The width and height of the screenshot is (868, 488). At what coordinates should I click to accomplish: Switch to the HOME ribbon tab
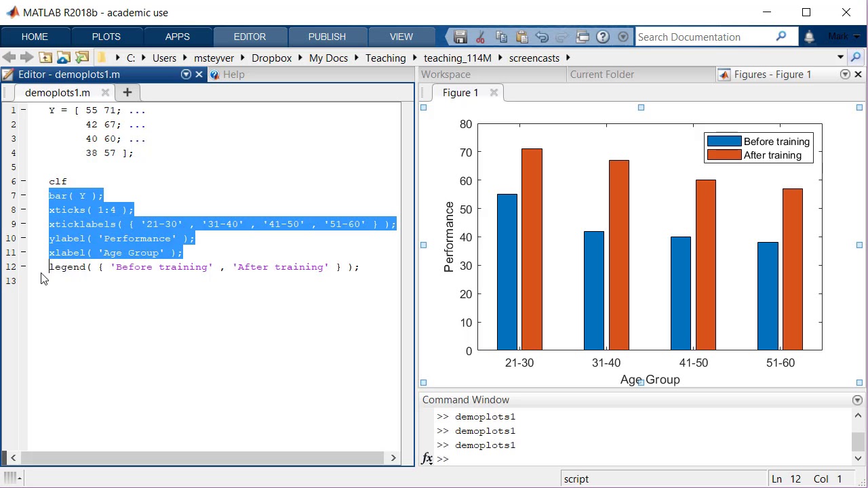tap(35, 37)
